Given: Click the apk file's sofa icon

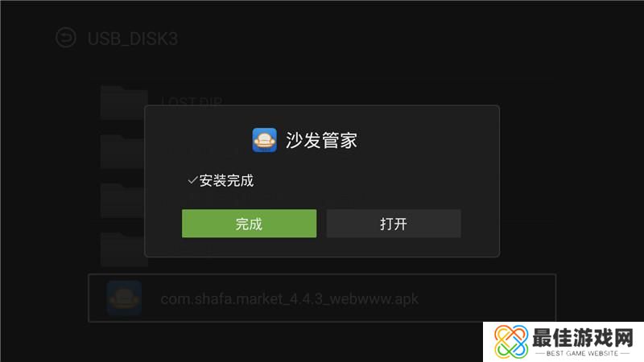Looking at the screenshot, I should click(x=124, y=298).
